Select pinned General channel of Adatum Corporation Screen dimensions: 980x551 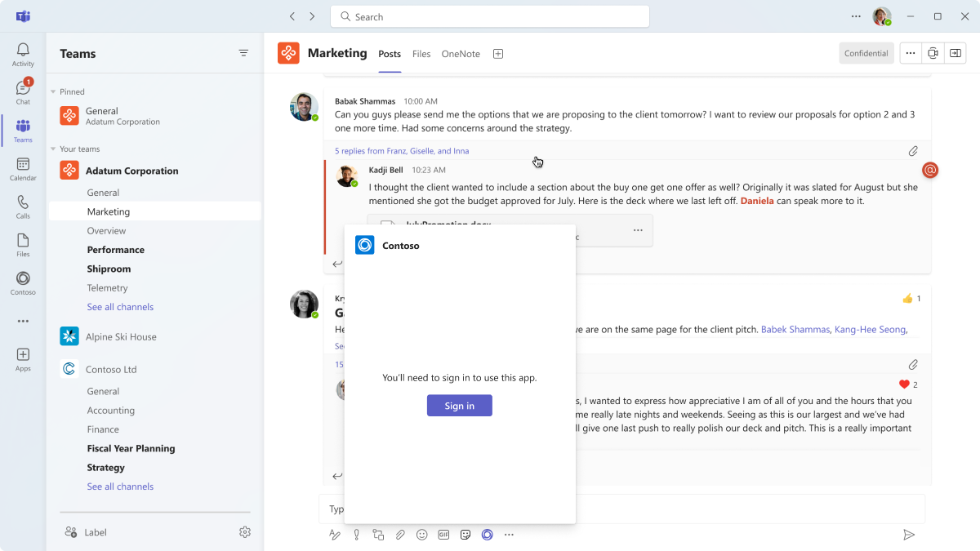point(155,116)
